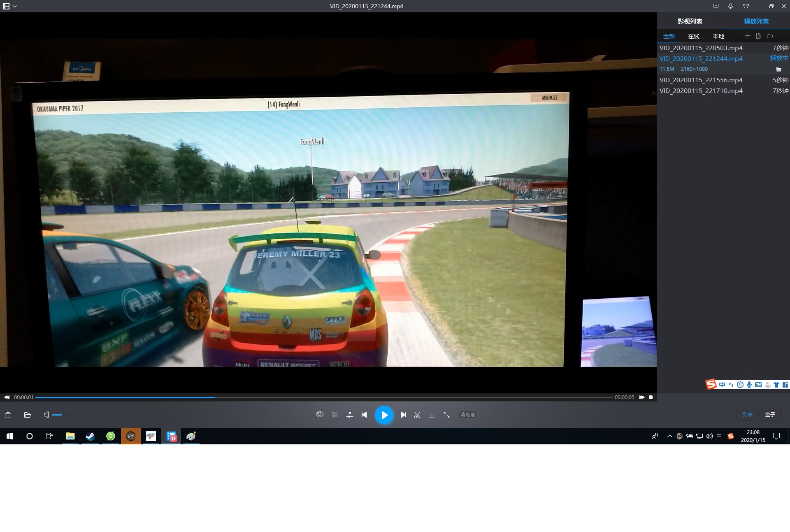The width and height of the screenshot is (790, 532).
Task: Click the video playback area
Action: (x=328, y=203)
